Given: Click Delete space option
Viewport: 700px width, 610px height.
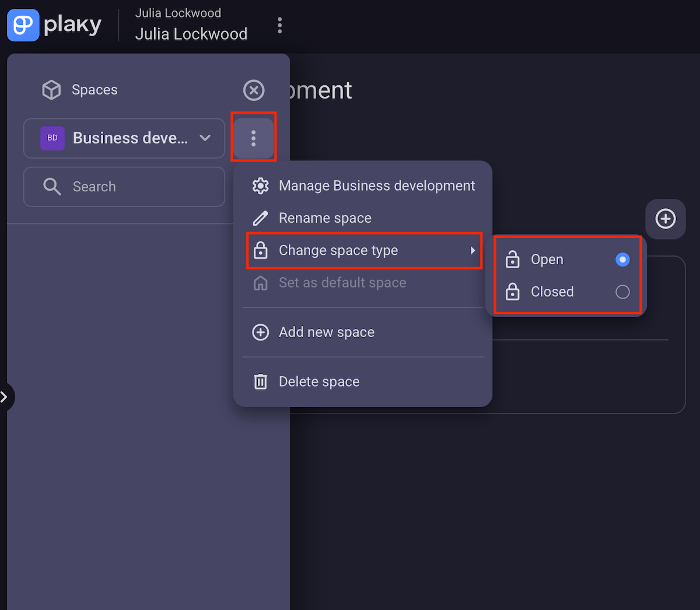Looking at the screenshot, I should click(319, 381).
